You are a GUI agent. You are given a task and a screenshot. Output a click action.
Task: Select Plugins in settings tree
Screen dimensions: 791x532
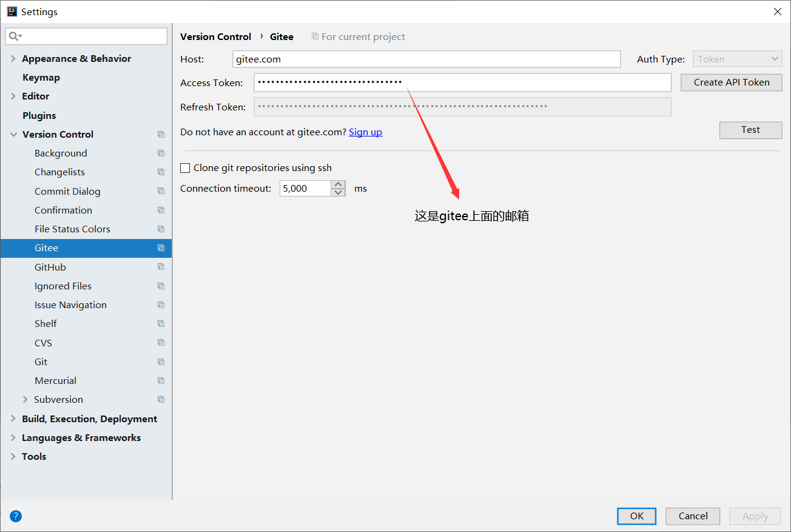(39, 116)
